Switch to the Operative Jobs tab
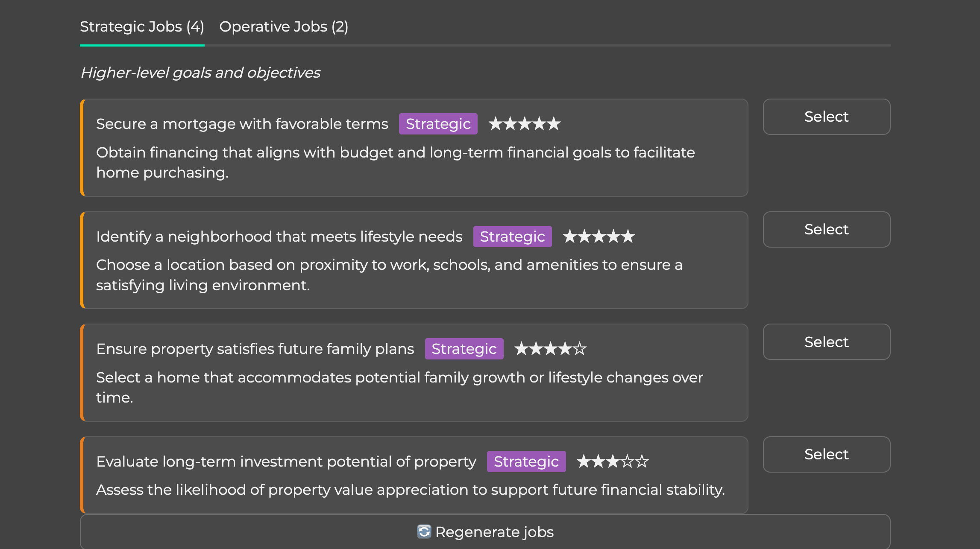980x549 pixels. pos(284,27)
